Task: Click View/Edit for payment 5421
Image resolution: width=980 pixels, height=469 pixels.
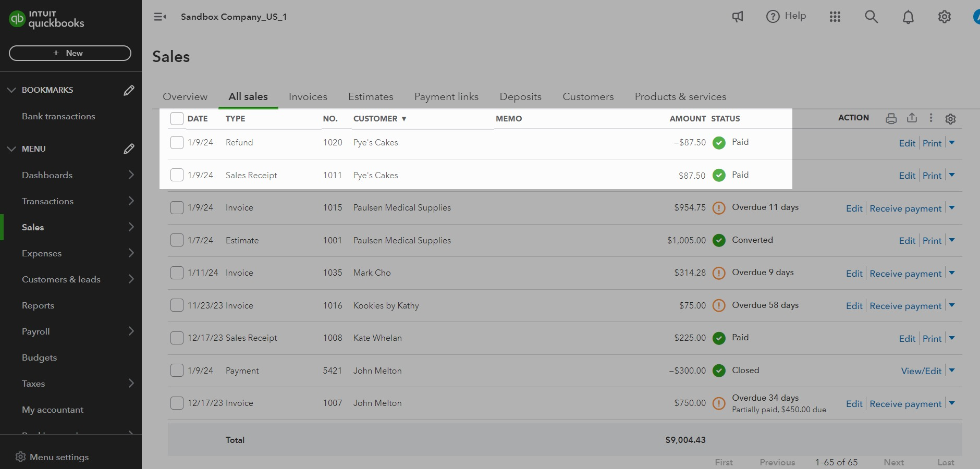Action: click(x=921, y=371)
